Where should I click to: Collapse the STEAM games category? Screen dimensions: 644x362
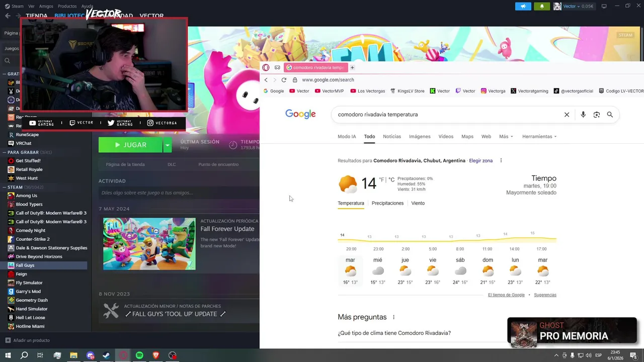[x=5, y=187]
